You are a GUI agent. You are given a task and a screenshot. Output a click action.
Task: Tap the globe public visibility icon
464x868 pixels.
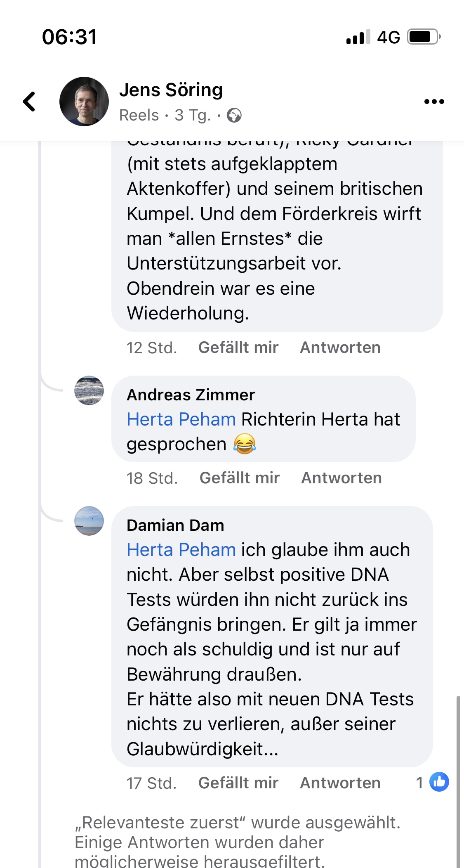pyautogui.click(x=234, y=115)
